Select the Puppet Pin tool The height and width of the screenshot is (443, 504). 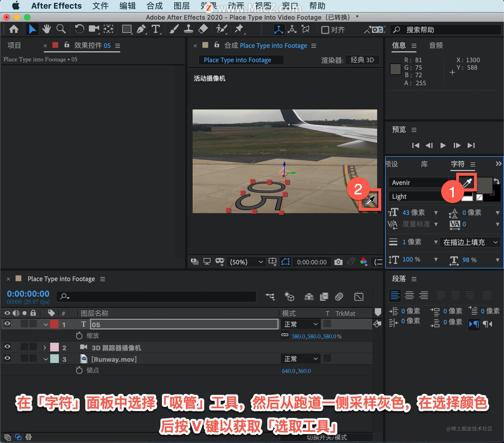click(x=239, y=29)
